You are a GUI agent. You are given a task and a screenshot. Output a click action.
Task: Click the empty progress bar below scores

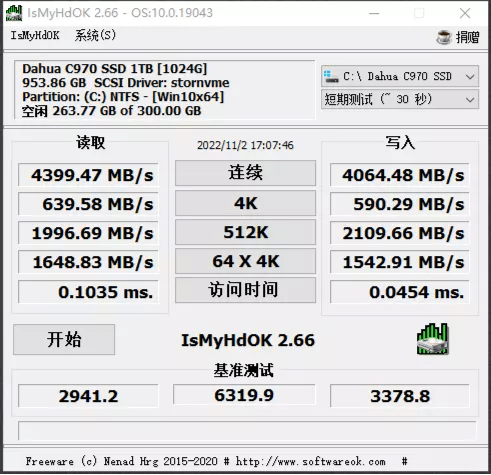pyautogui.click(x=247, y=431)
